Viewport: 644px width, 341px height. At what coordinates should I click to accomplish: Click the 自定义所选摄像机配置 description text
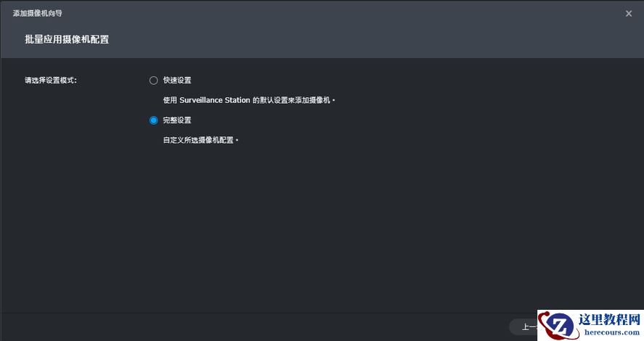(x=200, y=140)
